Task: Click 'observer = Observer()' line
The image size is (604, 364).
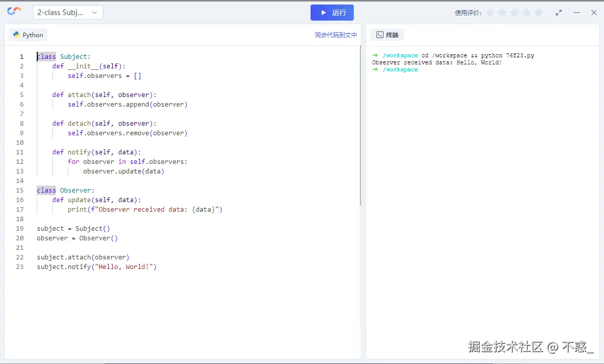Action: tap(77, 238)
